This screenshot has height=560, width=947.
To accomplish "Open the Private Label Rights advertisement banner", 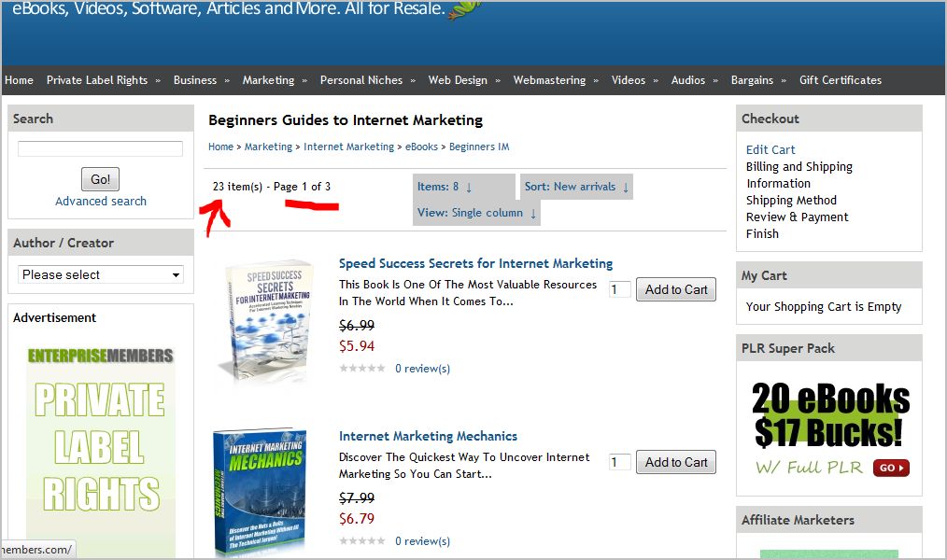I will coord(100,450).
